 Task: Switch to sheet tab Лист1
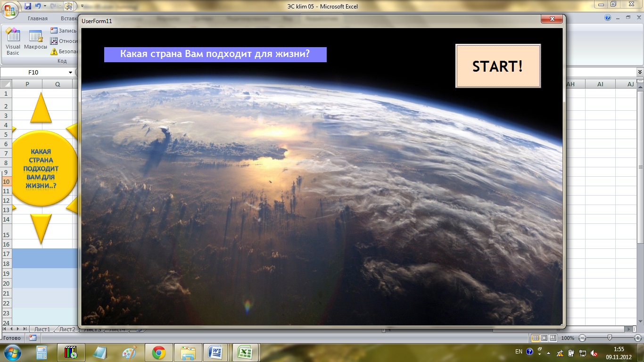42,329
